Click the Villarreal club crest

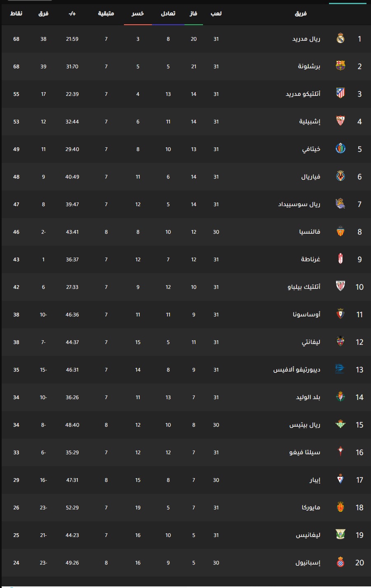click(x=341, y=177)
